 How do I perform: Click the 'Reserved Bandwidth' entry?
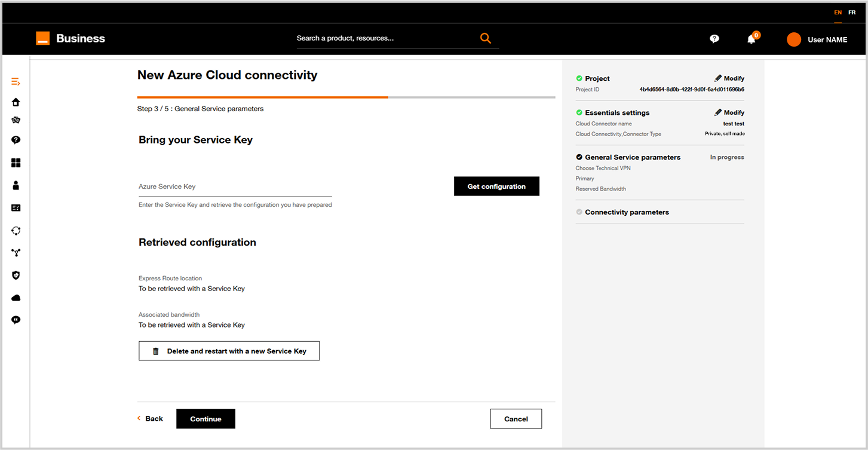click(600, 189)
